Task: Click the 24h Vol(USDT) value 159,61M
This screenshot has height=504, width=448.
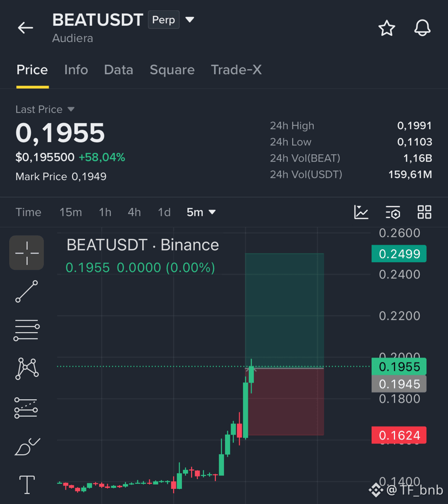Action: coord(410,175)
